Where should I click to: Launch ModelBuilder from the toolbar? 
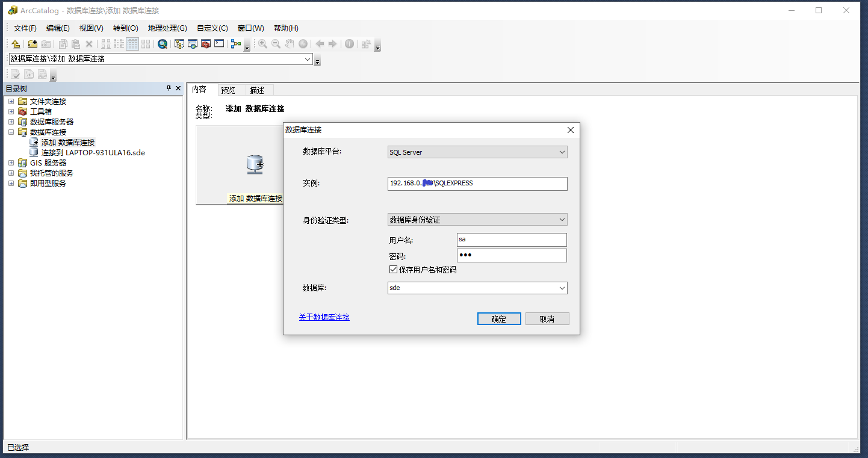pyautogui.click(x=235, y=43)
